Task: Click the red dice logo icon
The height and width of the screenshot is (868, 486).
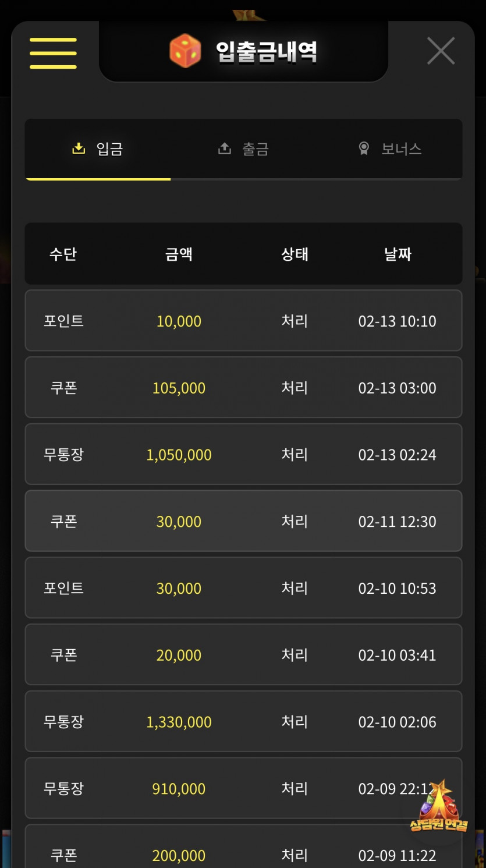Action: coord(185,51)
